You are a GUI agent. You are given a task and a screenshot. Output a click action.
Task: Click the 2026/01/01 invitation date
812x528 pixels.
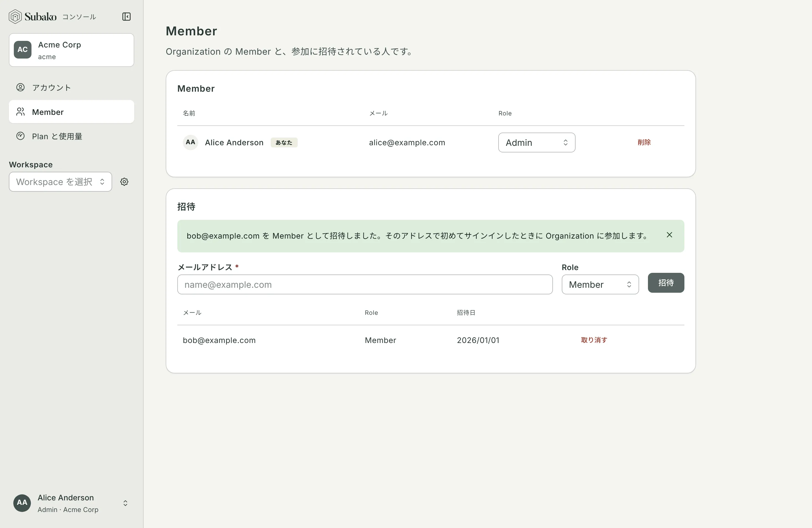point(478,340)
